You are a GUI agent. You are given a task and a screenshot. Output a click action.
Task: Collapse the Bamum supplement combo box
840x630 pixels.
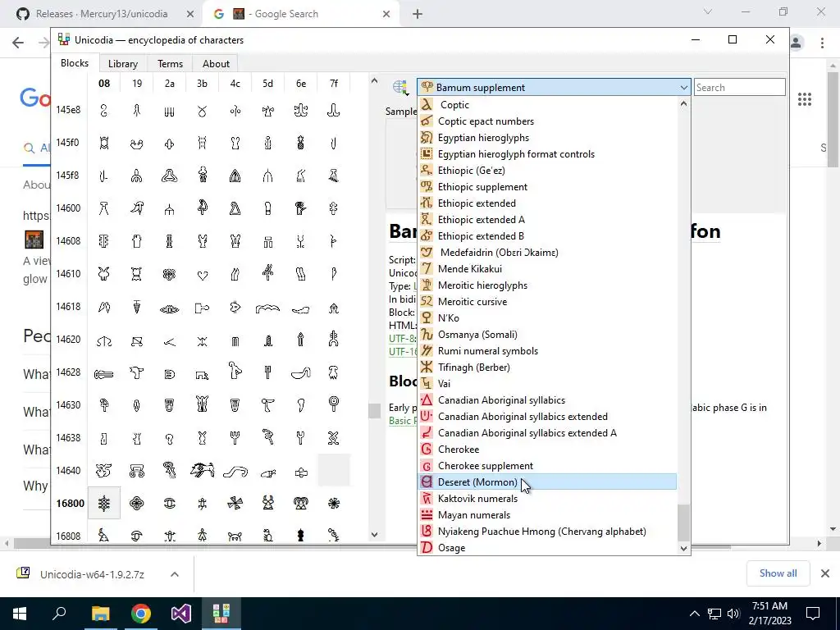(x=683, y=87)
